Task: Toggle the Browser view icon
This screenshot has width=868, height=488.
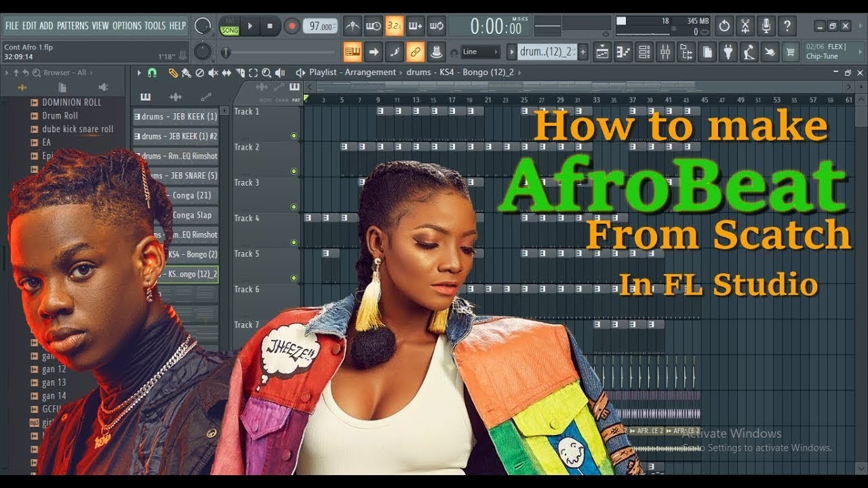Action: [686, 52]
